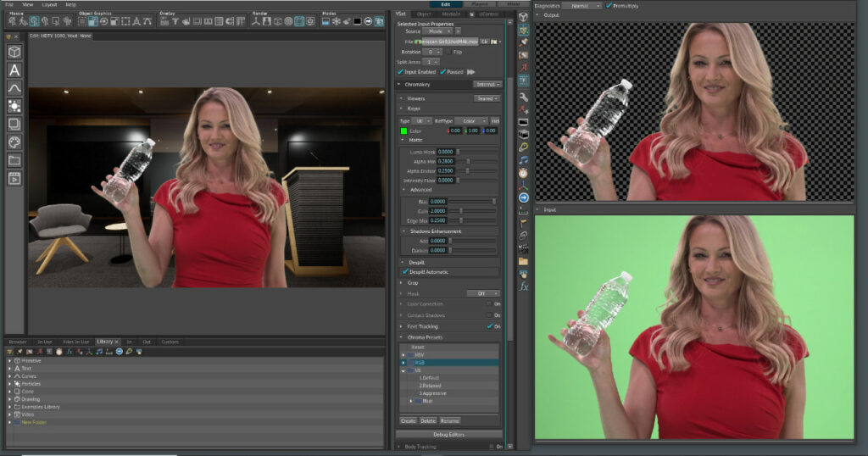Select the 3D cube primitive tool
Image resolution: width=868 pixels, height=456 pixels.
tap(14, 52)
